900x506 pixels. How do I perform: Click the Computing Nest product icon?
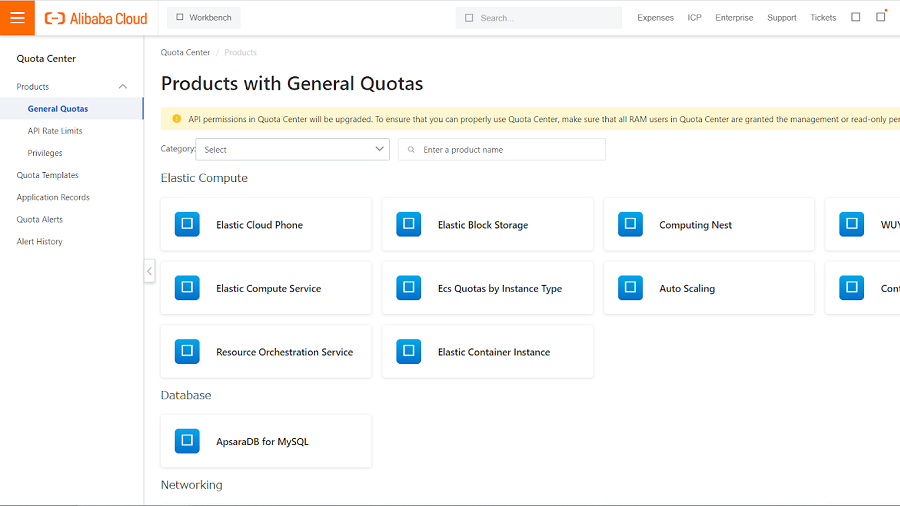tap(630, 224)
